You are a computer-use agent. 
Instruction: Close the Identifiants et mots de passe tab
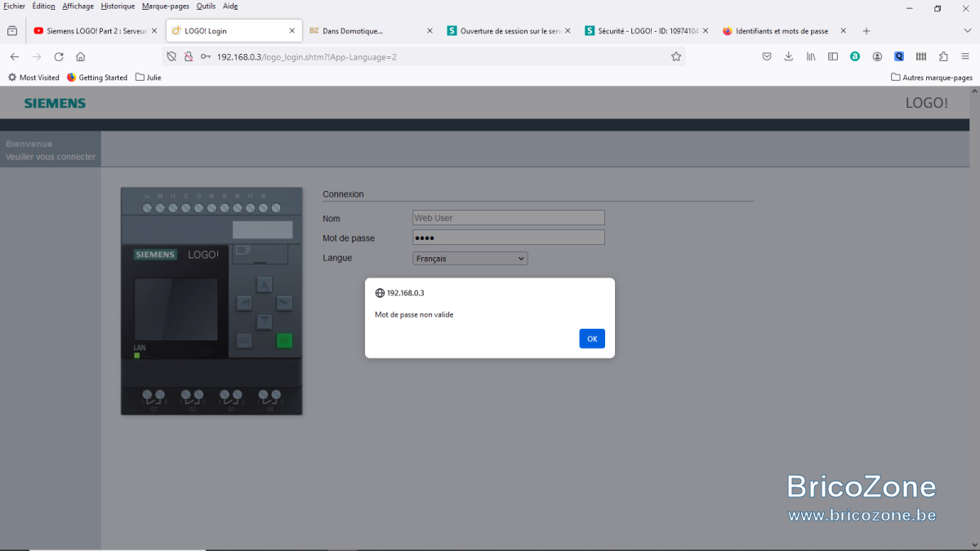pos(843,31)
